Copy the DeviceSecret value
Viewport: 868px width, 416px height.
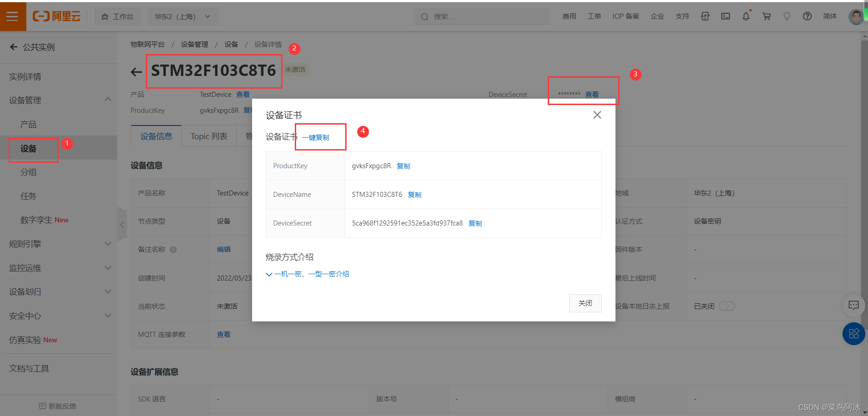[475, 223]
